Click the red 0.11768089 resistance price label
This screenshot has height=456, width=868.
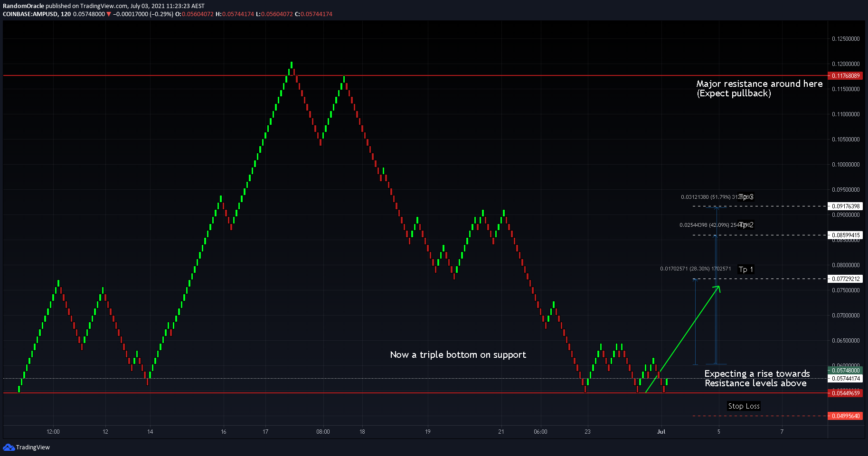point(845,75)
